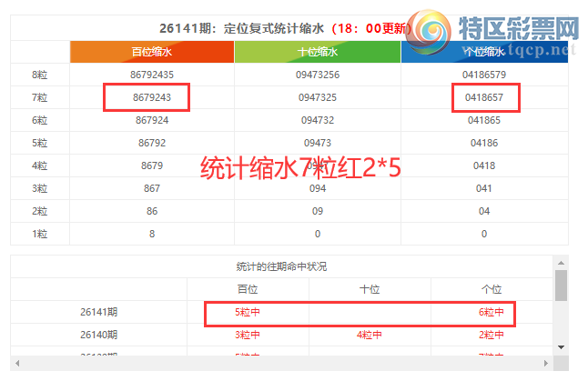This screenshot has width=588, height=381.
Task: Click the horizontal scrollbar track
Action: (281, 363)
